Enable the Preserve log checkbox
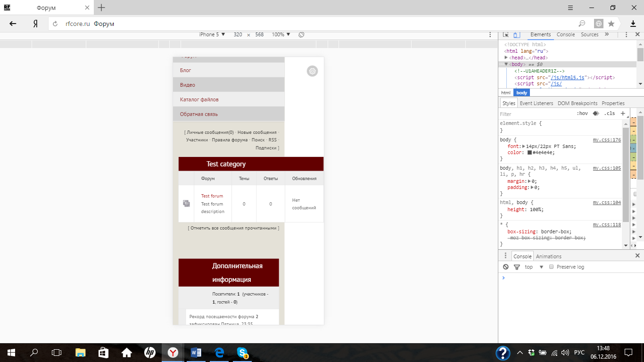The image size is (644, 362). [x=551, y=267]
